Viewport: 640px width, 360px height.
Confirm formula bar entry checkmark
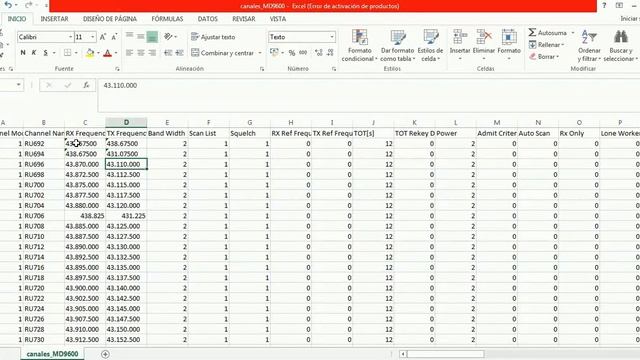68,85
